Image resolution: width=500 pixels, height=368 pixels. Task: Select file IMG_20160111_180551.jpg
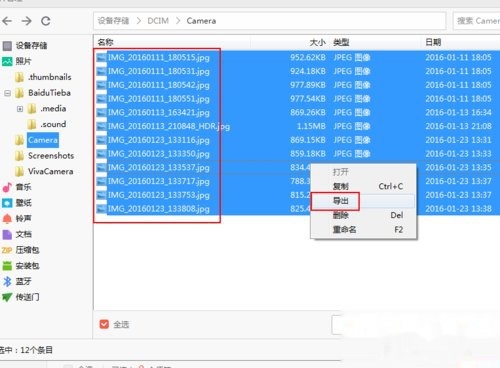159,99
